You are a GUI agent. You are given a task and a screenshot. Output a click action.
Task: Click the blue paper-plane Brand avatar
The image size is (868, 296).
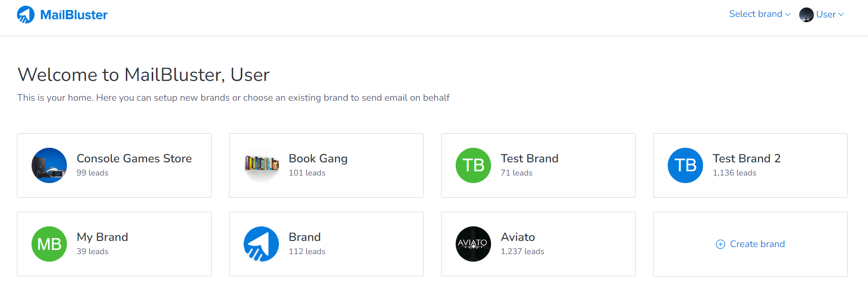click(261, 244)
